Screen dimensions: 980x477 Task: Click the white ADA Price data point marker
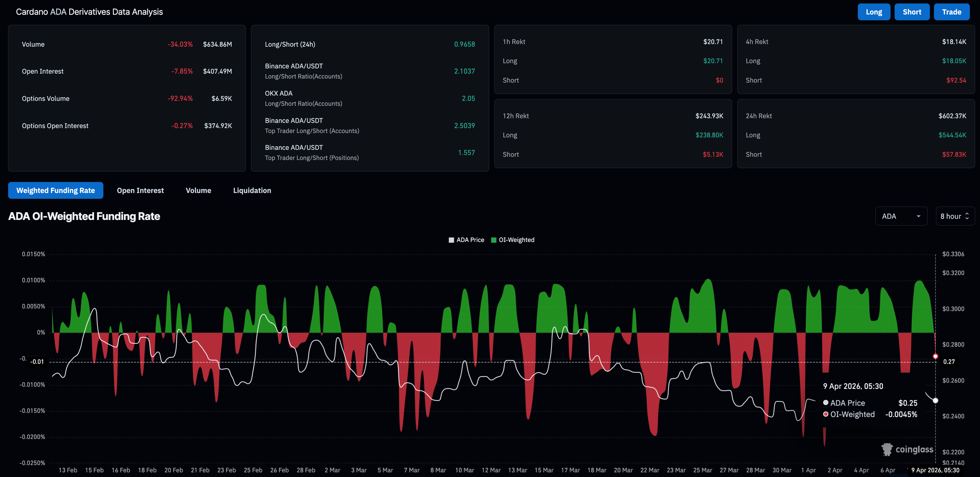tap(935, 400)
